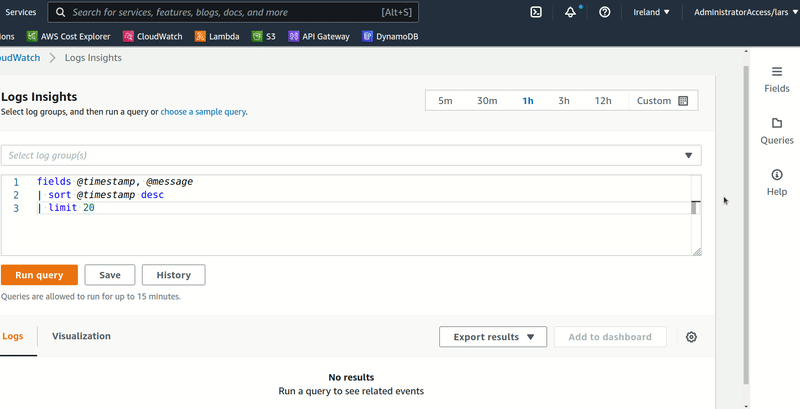Open the Ireland region selector
This screenshot has height=409, width=800.
click(651, 12)
